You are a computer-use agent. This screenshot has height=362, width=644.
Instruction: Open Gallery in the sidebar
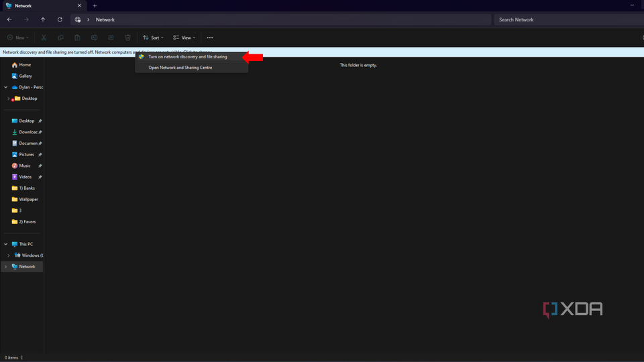click(21, 76)
